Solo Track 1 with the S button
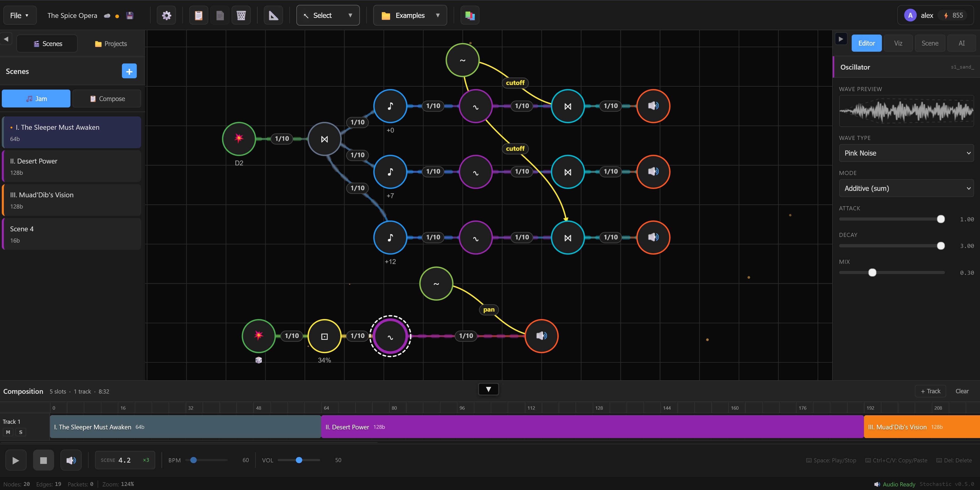 [20, 433]
